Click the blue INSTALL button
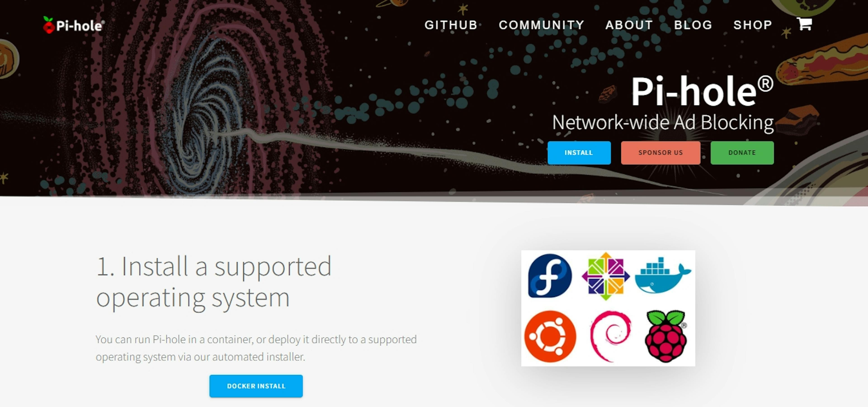Viewport: 868px width, 407px height. click(x=579, y=153)
